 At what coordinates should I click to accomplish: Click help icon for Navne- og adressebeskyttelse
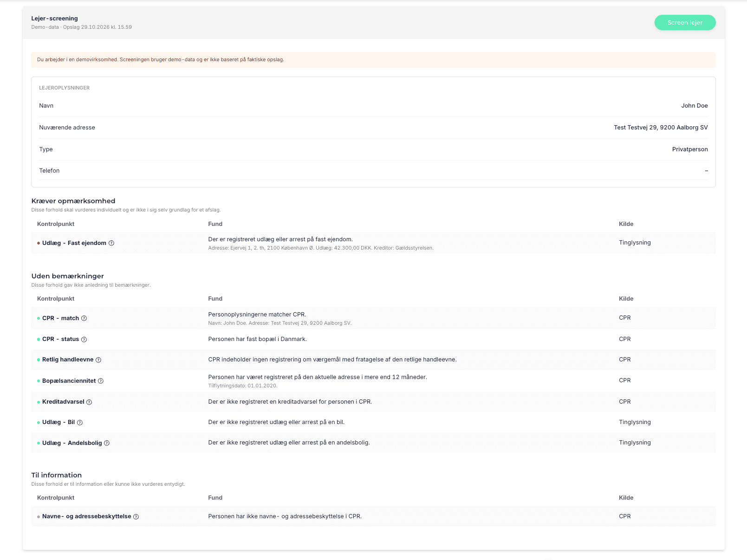[136, 517]
